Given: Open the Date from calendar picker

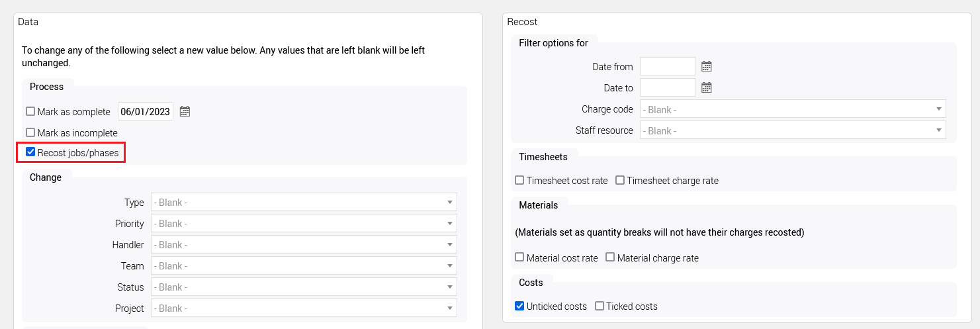Looking at the screenshot, I should pos(706,66).
